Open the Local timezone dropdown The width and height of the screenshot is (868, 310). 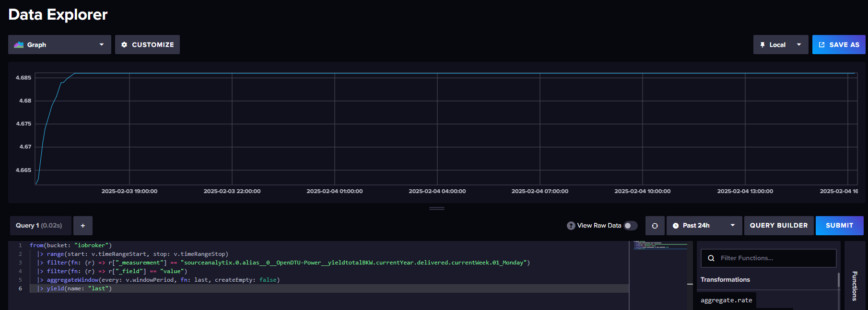[x=781, y=45]
